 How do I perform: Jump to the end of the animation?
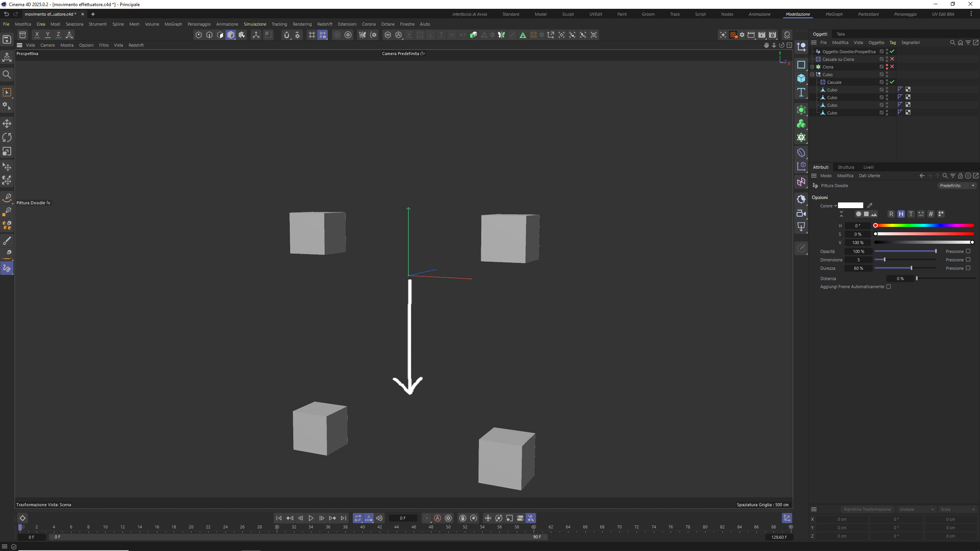click(x=343, y=518)
